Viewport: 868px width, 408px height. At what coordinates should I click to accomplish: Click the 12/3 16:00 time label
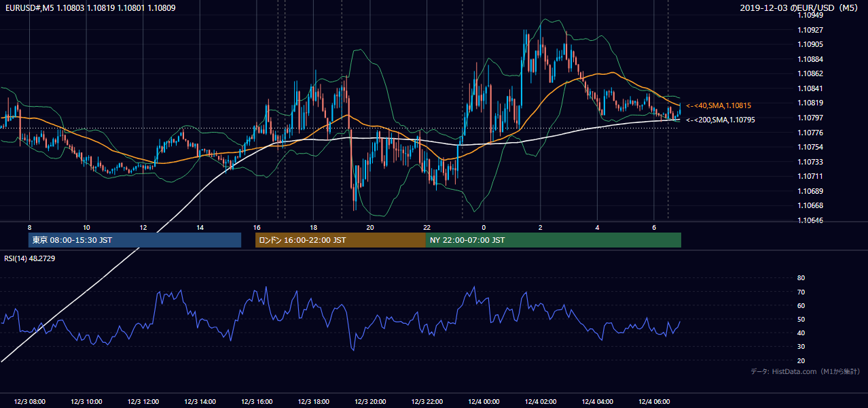coord(257,401)
